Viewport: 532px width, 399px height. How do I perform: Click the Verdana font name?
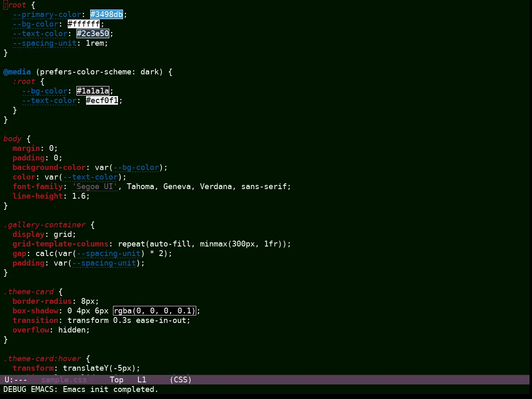pyautogui.click(x=216, y=187)
